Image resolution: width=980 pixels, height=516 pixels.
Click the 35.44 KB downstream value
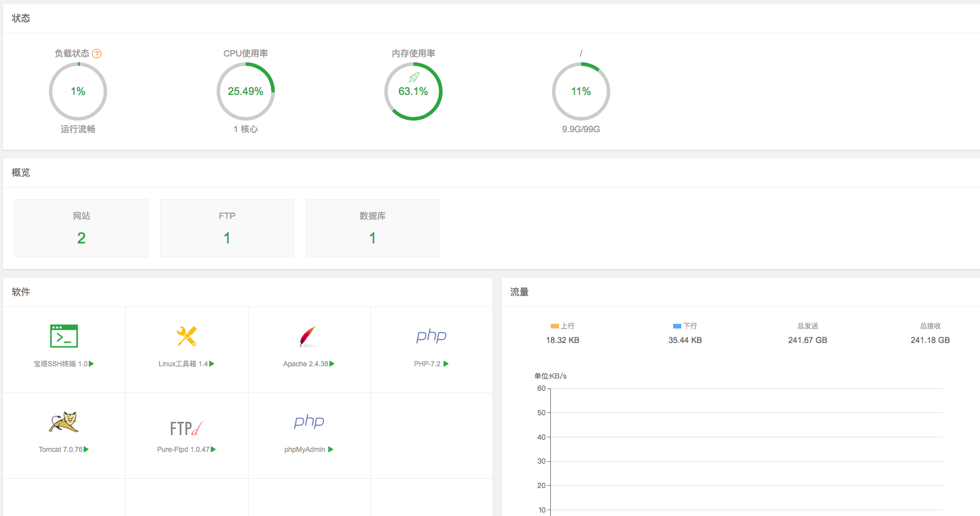click(x=685, y=340)
